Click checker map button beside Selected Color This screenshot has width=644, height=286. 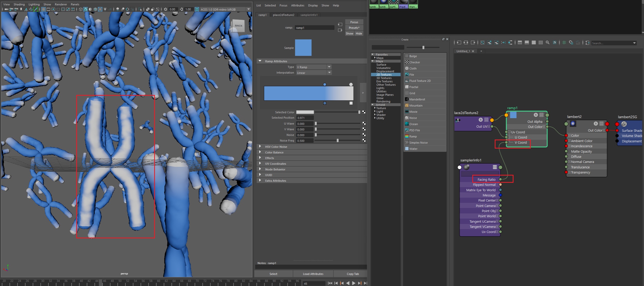tap(364, 112)
